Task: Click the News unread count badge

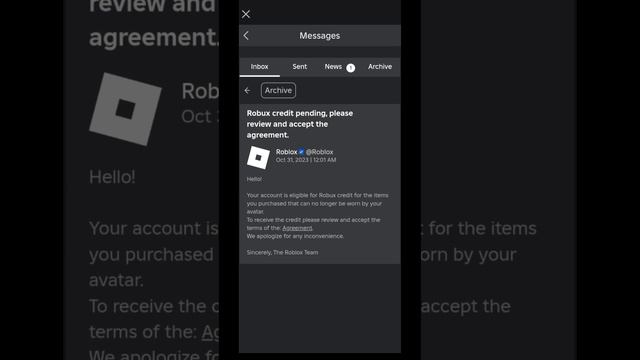Action: pyautogui.click(x=351, y=68)
